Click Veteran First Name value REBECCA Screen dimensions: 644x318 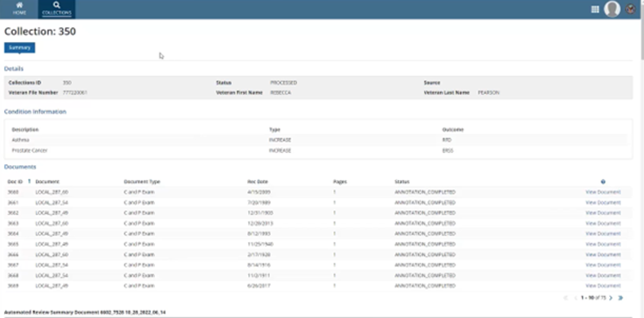pos(281,93)
